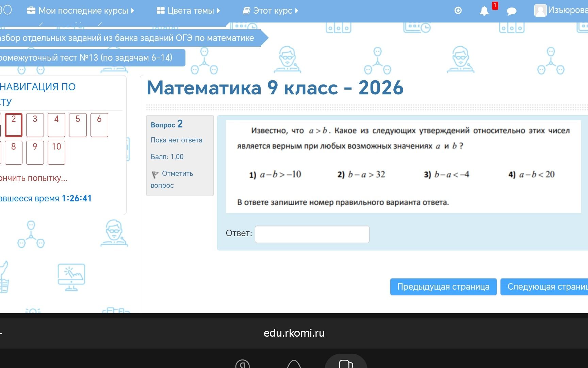Go to question 3 in navigation
The height and width of the screenshot is (368, 588).
coord(35,125)
